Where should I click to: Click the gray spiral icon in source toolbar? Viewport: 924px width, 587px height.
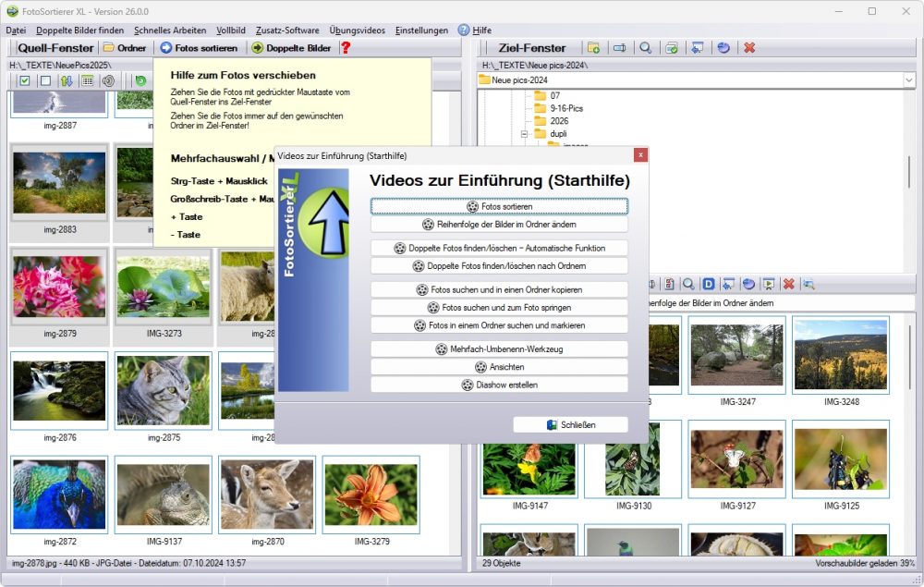[x=108, y=80]
